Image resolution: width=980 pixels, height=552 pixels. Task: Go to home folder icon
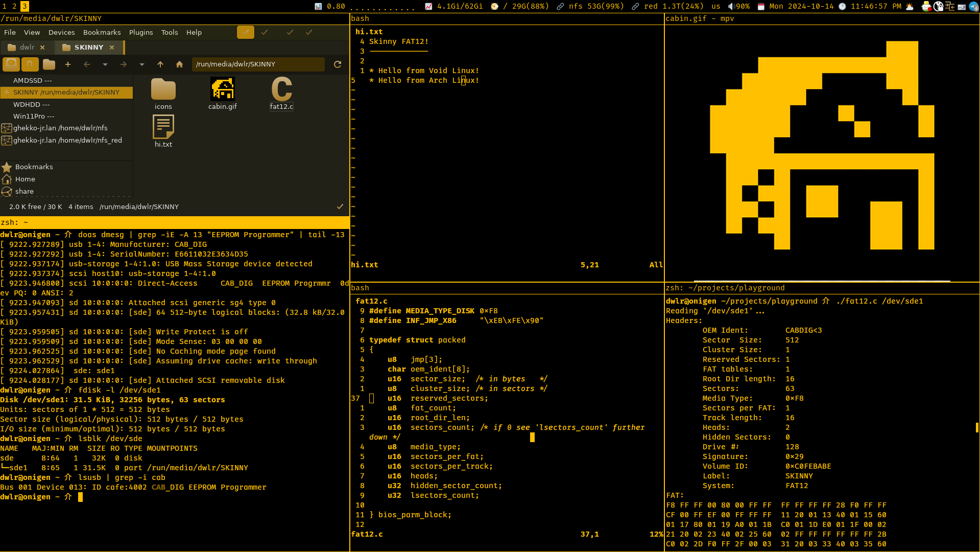click(x=179, y=64)
